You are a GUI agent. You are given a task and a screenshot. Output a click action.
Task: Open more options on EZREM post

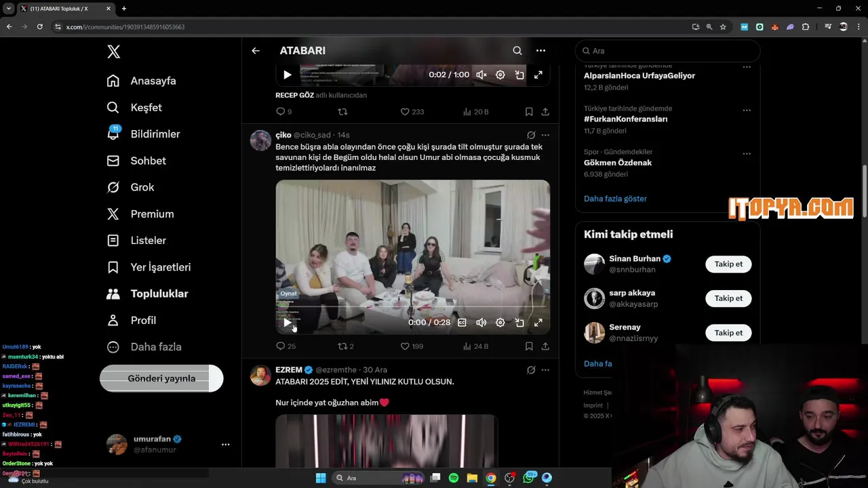(x=545, y=370)
